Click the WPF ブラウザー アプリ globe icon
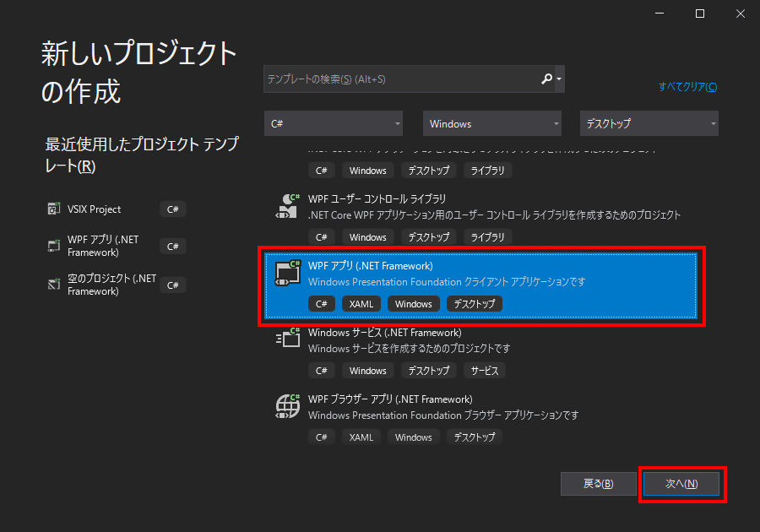 288,406
